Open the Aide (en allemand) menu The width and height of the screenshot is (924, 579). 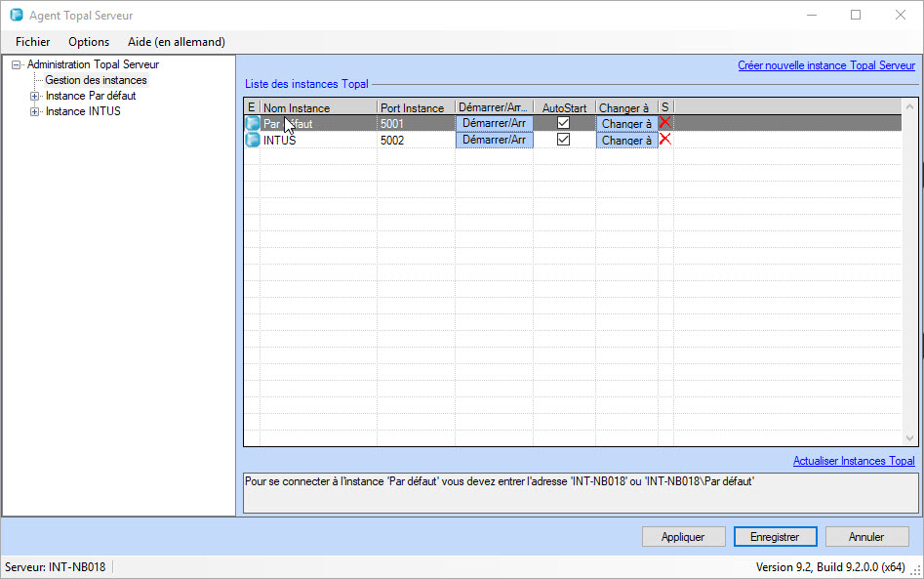point(177,42)
